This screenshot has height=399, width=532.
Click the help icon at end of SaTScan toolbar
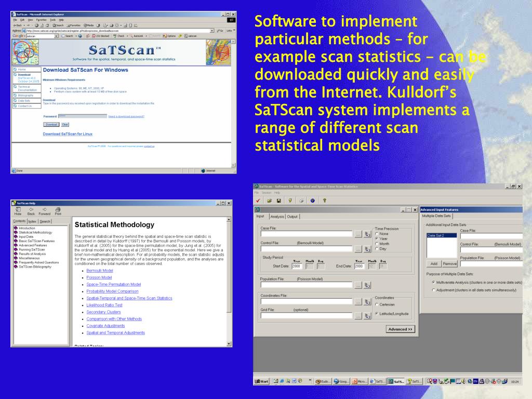pyautogui.click(x=324, y=201)
